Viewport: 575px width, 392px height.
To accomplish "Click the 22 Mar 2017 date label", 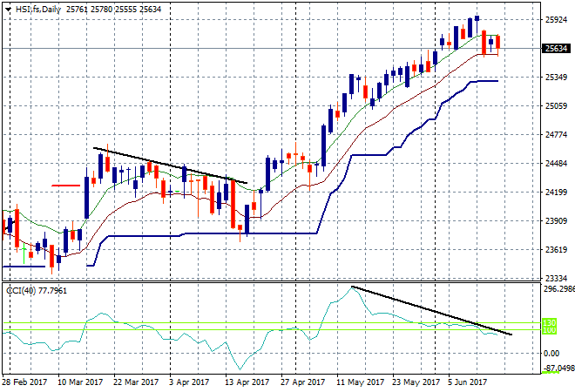I will coord(136,382).
